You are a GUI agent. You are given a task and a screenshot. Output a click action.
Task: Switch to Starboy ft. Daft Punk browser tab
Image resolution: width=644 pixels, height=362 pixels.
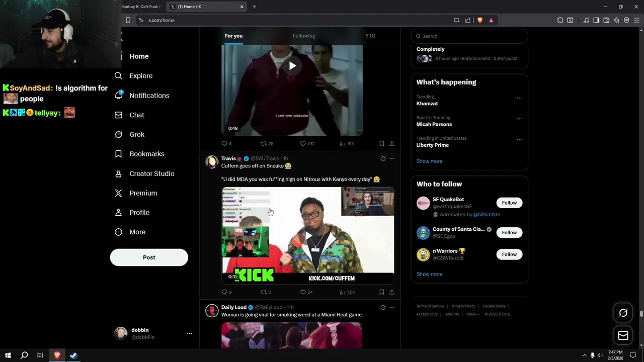click(141, 7)
